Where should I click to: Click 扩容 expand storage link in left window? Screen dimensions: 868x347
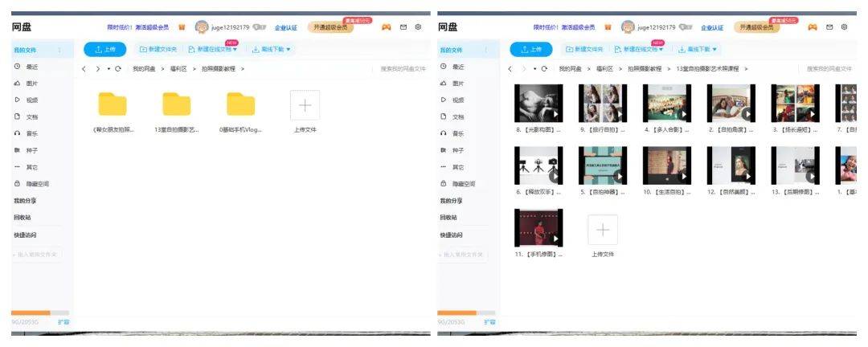coord(63,321)
